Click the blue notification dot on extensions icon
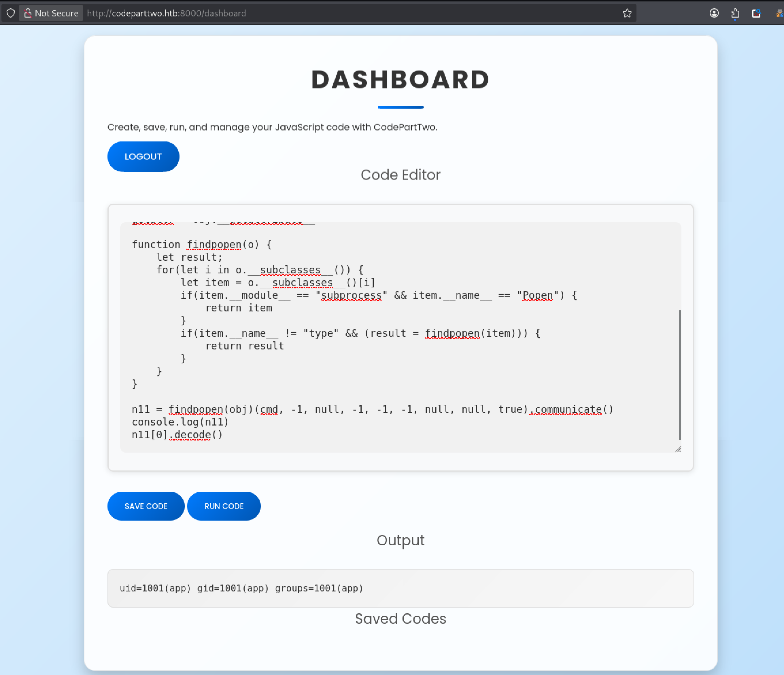The image size is (784, 675). coord(735,21)
